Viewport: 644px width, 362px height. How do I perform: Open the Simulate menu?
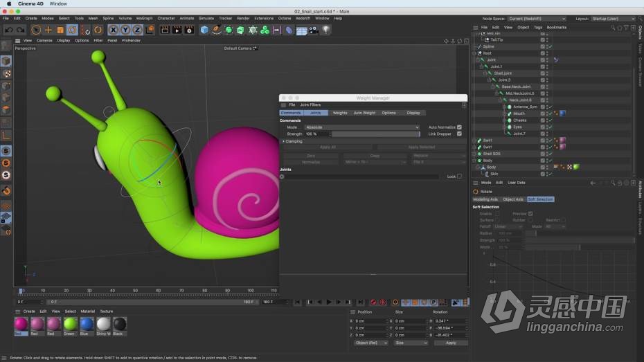tap(206, 19)
